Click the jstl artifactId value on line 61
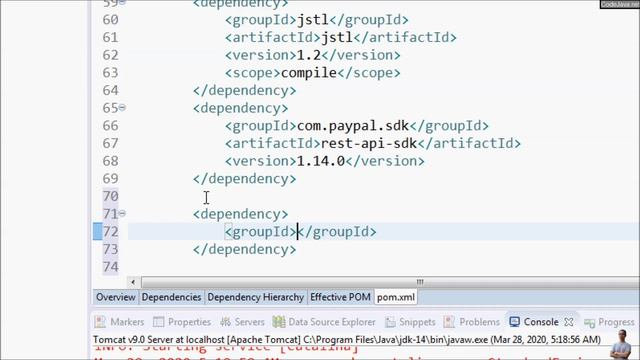640x360 pixels. 337,38
